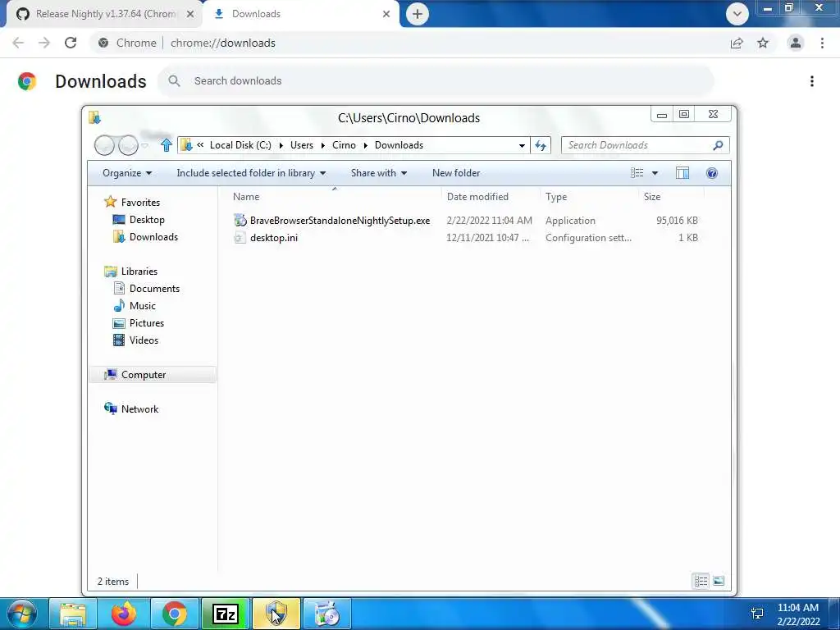Open the view options dropdown arrow
This screenshot has height=630, width=840.
(x=655, y=173)
